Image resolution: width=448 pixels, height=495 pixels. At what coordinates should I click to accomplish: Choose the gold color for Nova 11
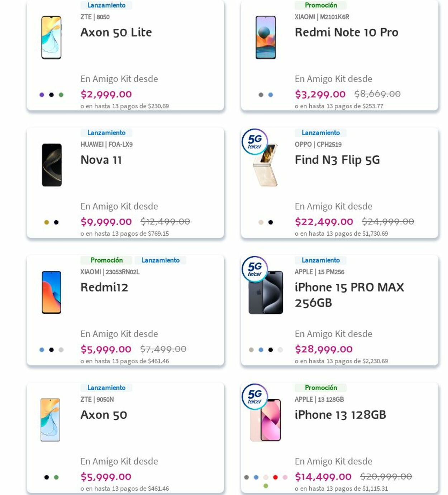(47, 222)
